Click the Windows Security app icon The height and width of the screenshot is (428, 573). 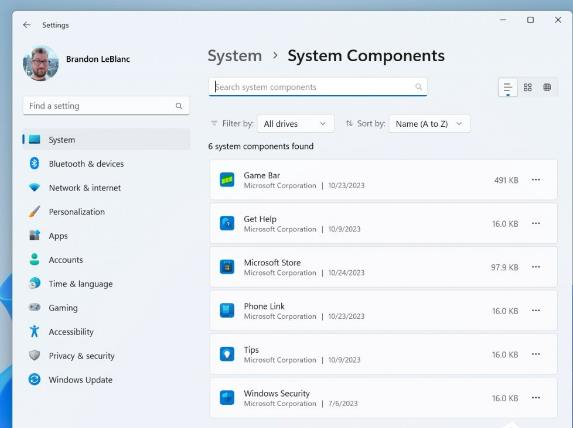(x=227, y=398)
